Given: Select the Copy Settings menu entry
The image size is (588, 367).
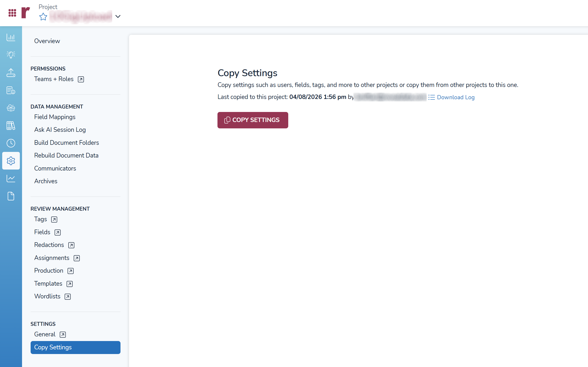Looking at the screenshot, I should (75, 347).
